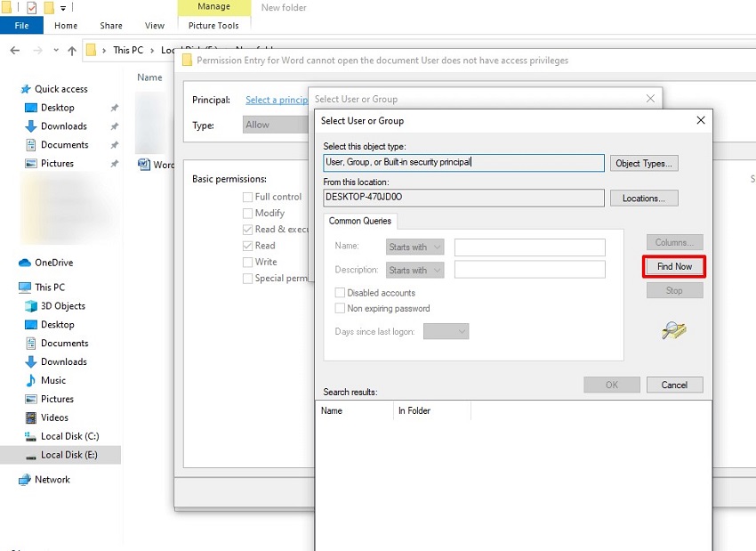The image size is (756, 551).
Task: Open the File ribbon tab
Action: coord(21,26)
